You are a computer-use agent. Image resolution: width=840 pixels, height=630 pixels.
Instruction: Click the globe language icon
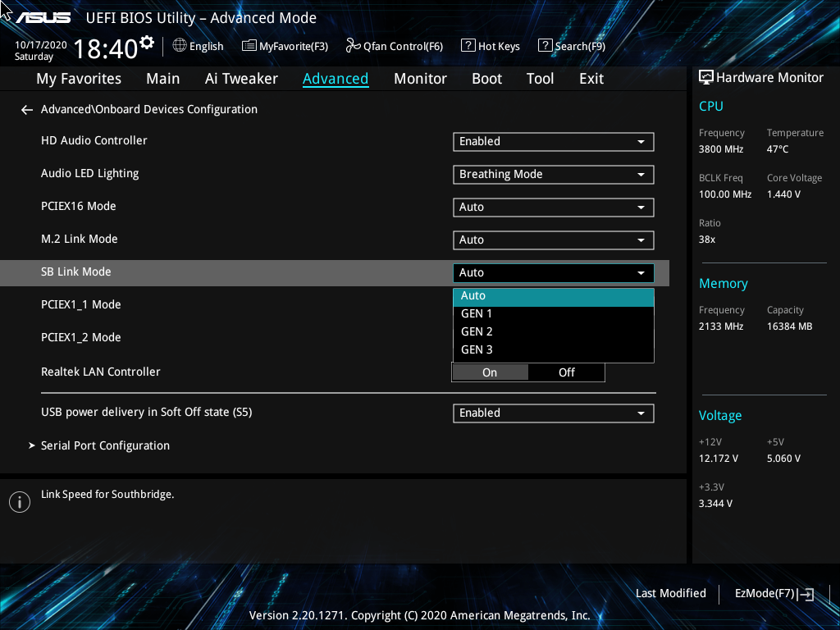(180, 46)
